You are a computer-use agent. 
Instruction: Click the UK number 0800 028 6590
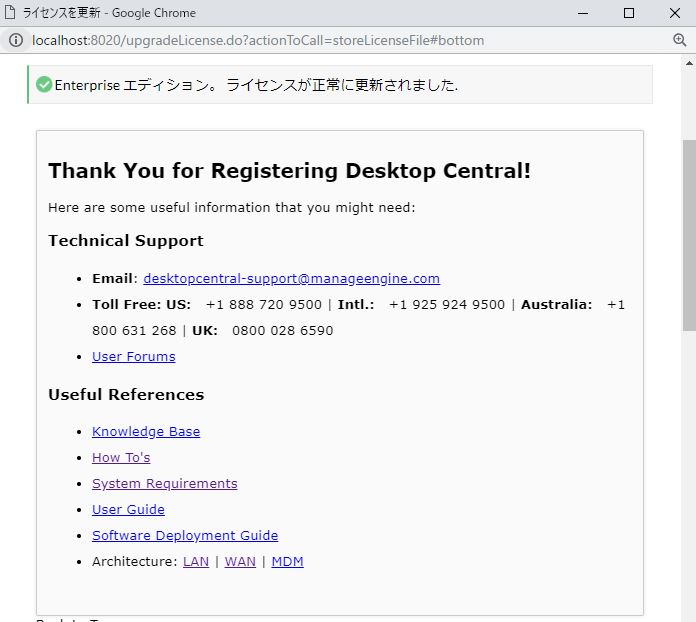282,331
